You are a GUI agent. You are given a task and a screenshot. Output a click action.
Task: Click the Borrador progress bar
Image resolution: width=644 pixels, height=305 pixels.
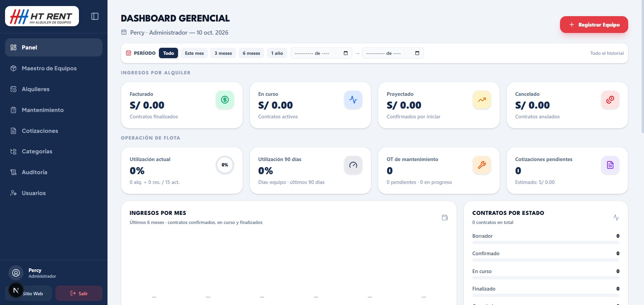pos(546,242)
